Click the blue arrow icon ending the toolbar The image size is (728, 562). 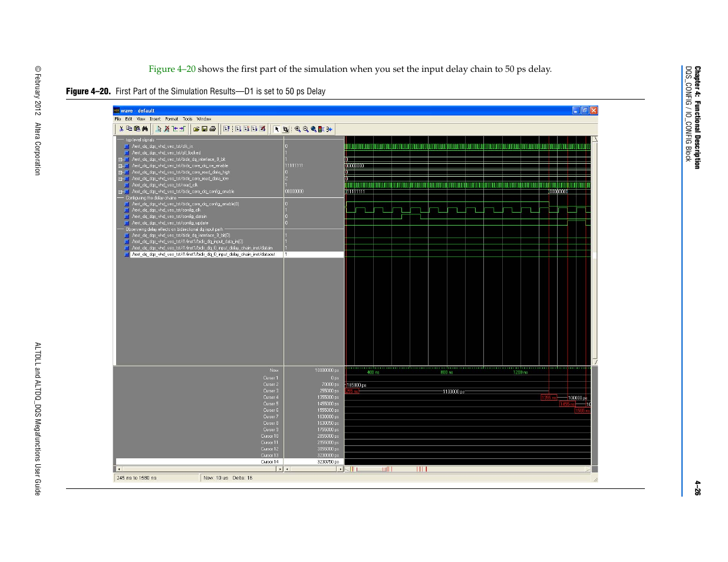pyautogui.click(x=330, y=129)
